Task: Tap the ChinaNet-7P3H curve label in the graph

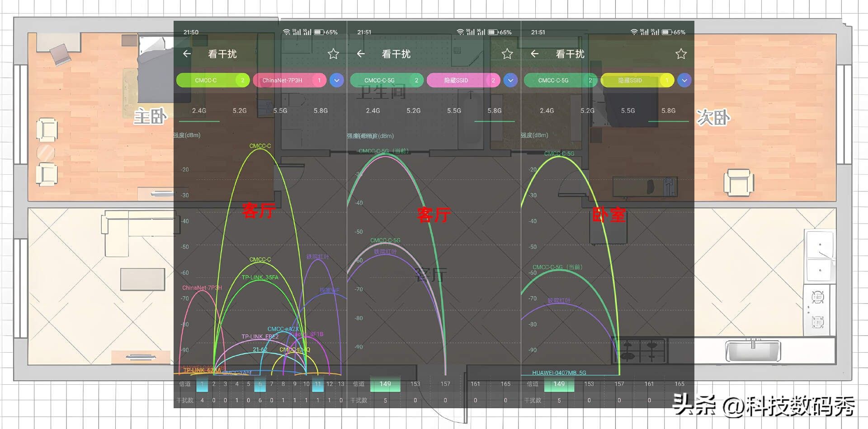Action: click(202, 288)
